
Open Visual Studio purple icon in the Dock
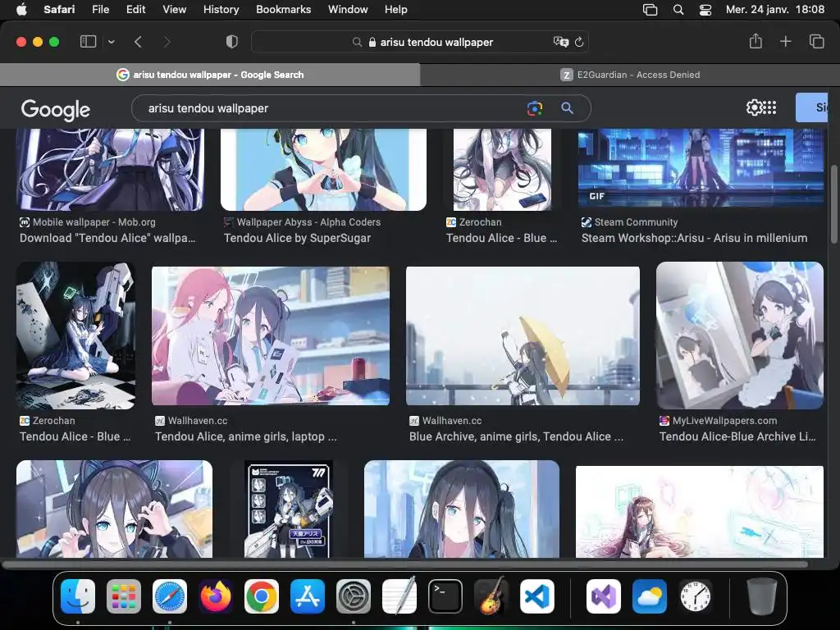coord(603,596)
